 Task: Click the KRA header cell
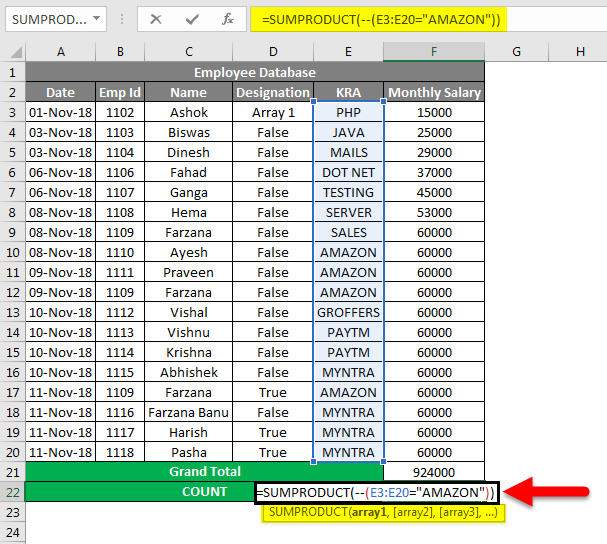click(348, 93)
